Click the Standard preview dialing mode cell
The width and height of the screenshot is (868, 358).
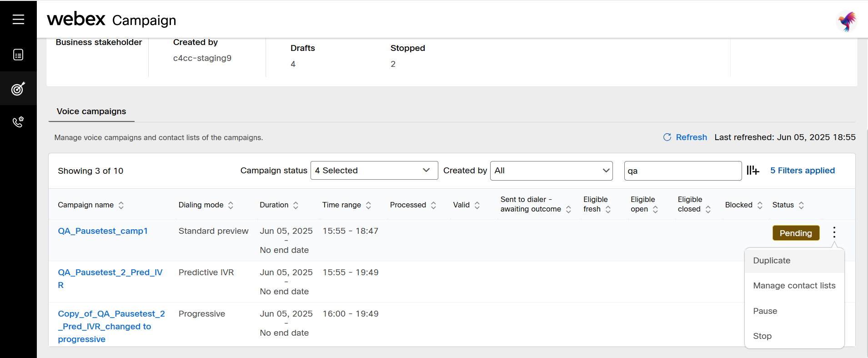[x=213, y=231]
